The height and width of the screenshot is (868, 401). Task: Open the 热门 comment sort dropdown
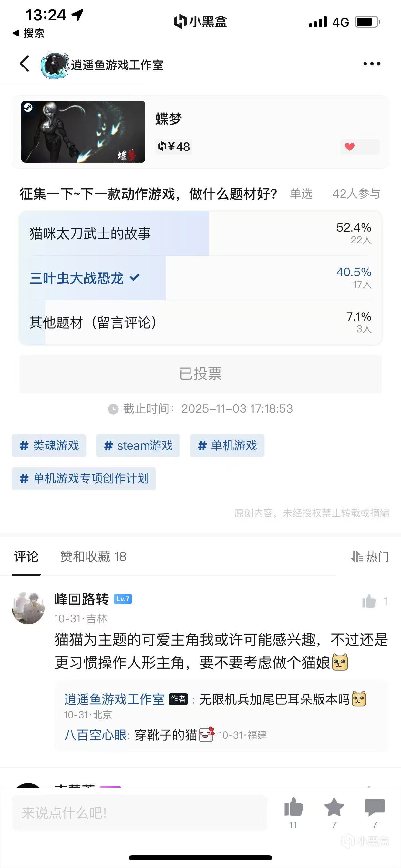370,556
